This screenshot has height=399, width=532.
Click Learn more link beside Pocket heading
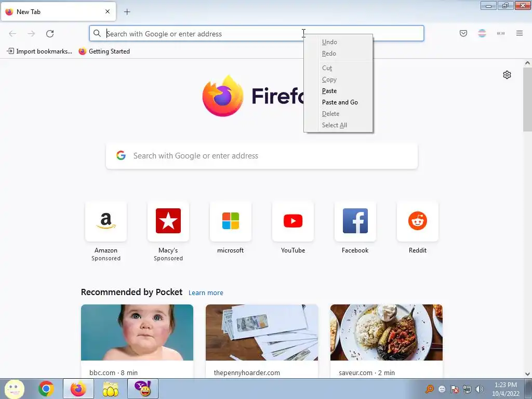tap(206, 293)
